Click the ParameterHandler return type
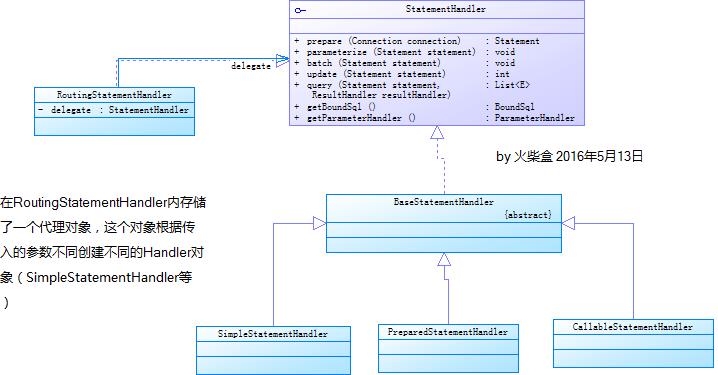This screenshot has width=718, height=375. 534,118
